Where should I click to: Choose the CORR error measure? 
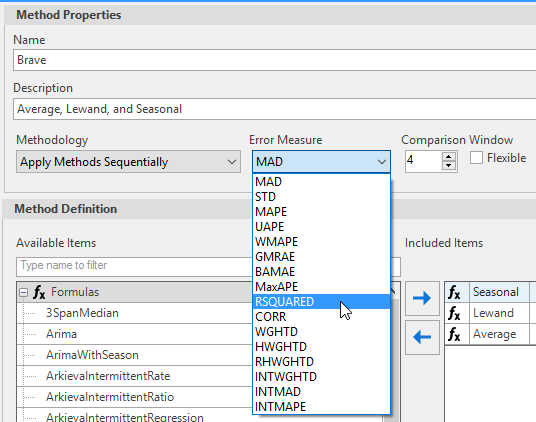tap(321, 316)
